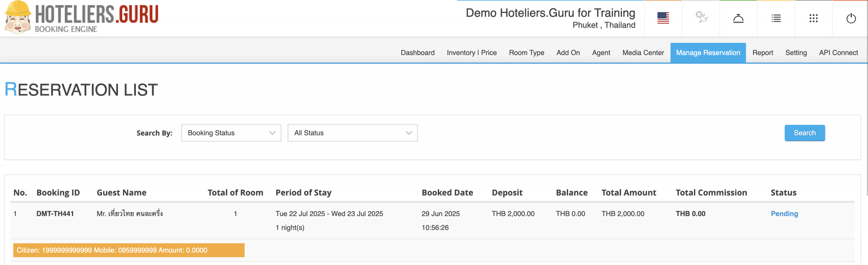The width and height of the screenshot is (868, 265).
Task: Click the orange Citizen info banner
Action: [129, 250]
